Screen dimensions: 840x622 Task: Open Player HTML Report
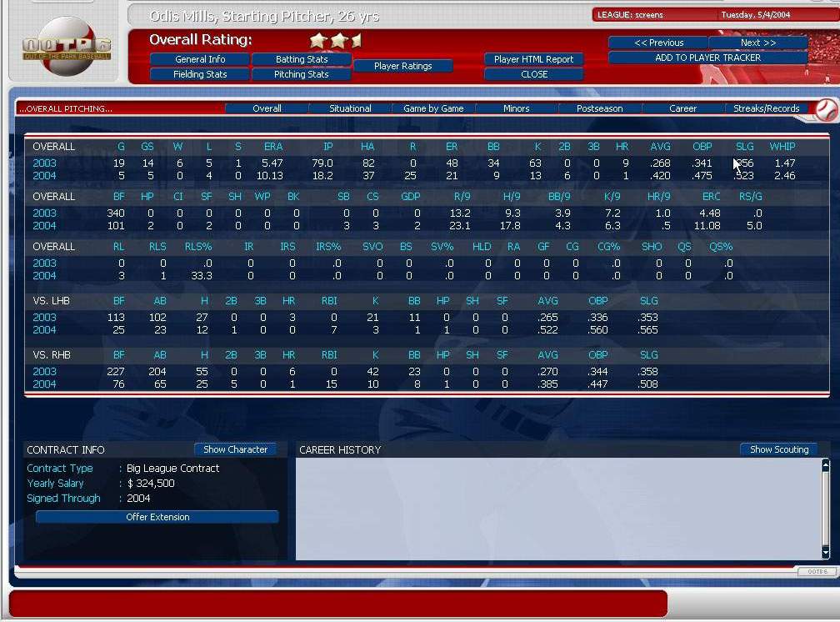pyautogui.click(x=533, y=59)
